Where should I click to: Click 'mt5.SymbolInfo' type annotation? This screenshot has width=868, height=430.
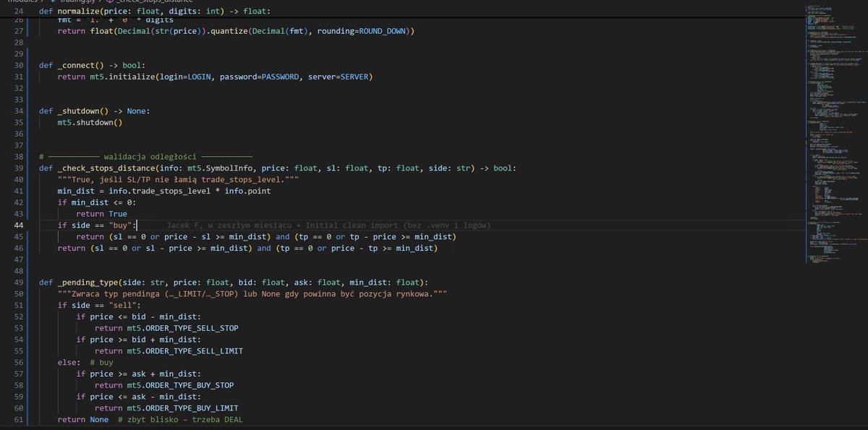[221, 168]
